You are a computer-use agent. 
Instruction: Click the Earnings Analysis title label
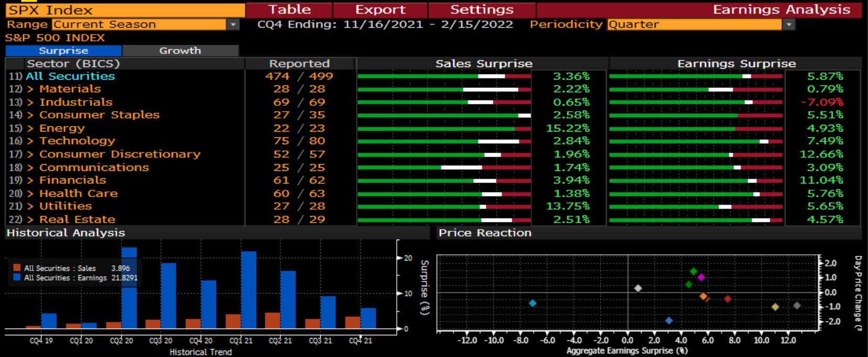click(x=782, y=10)
